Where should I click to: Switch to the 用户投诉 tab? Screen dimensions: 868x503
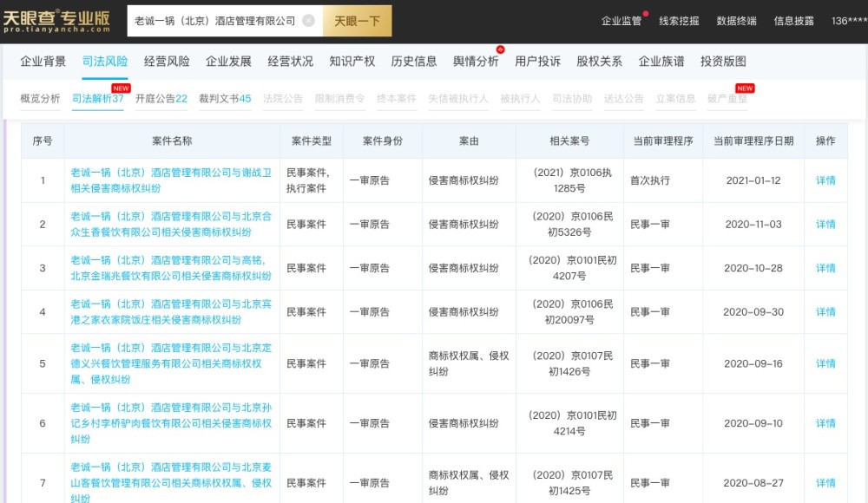[x=537, y=62]
